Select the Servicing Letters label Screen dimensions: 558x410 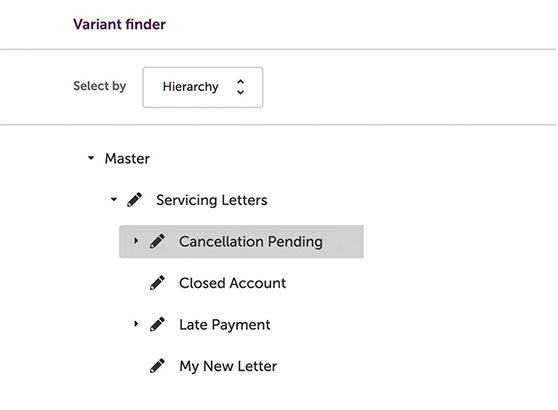point(212,200)
